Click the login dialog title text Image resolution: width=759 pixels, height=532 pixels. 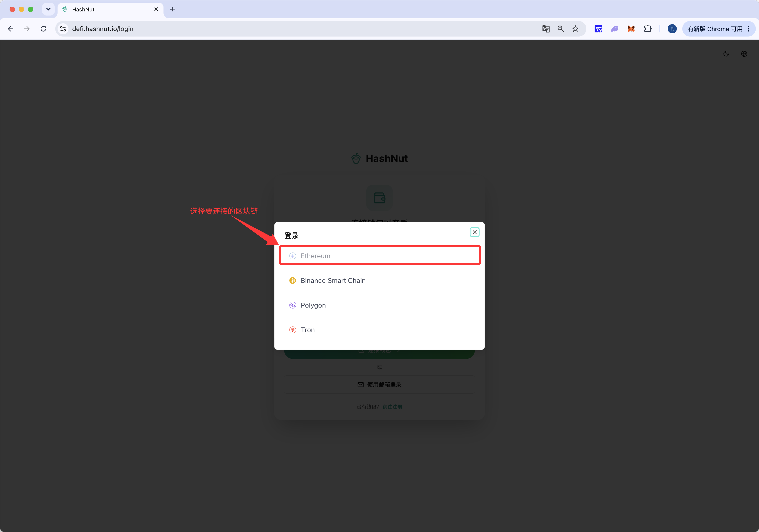coord(292,236)
